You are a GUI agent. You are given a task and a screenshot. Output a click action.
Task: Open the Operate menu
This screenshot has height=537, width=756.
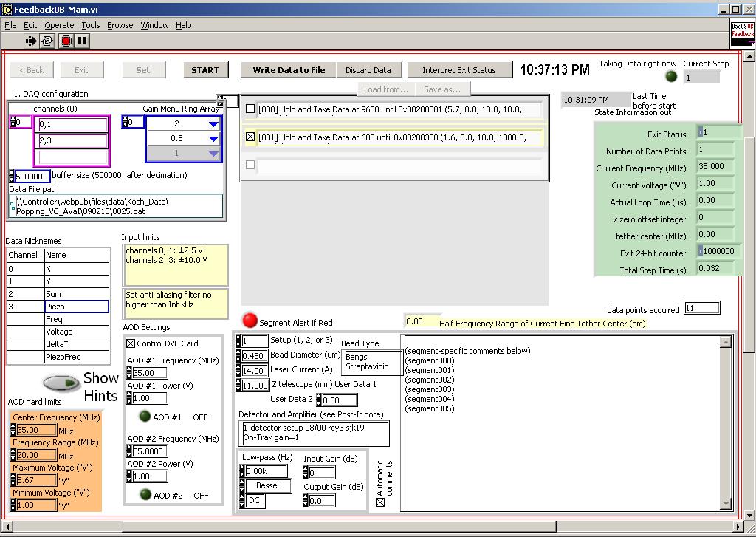tap(59, 25)
